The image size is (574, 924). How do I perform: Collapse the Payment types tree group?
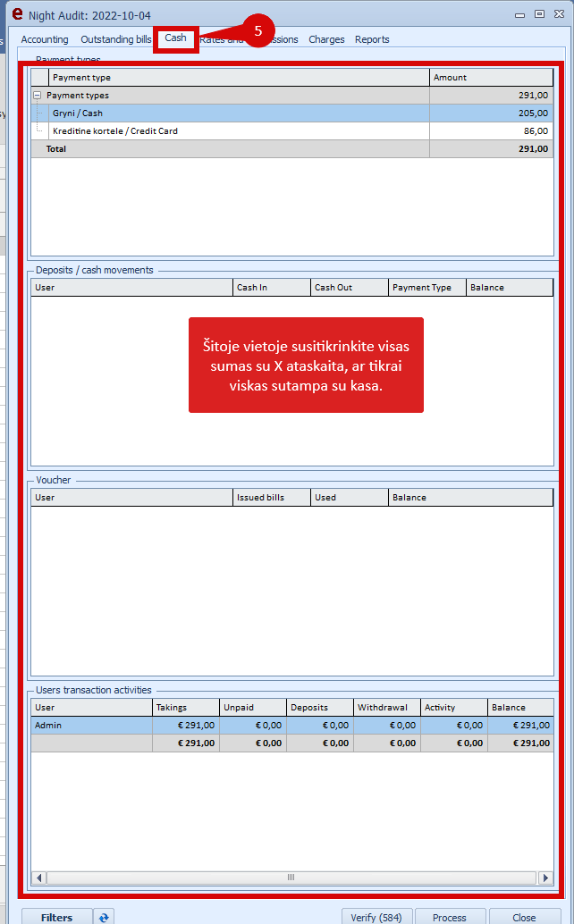click(x=37, y=95)
